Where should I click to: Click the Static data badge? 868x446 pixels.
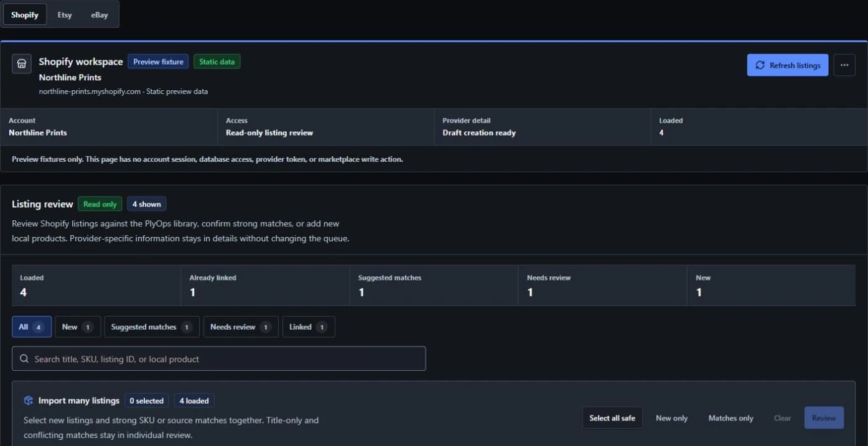coord(217,62)
